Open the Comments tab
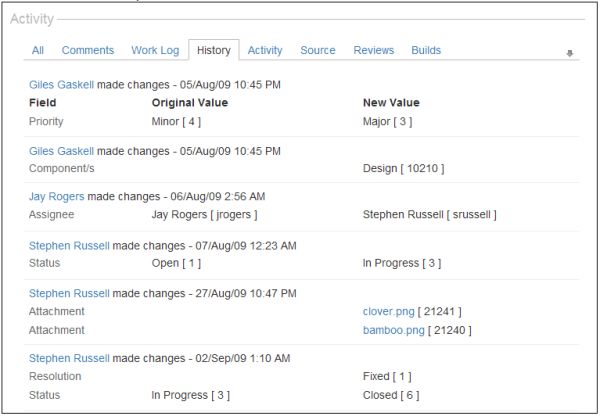The height and width of the screenshot is (416, 600). 88,50
